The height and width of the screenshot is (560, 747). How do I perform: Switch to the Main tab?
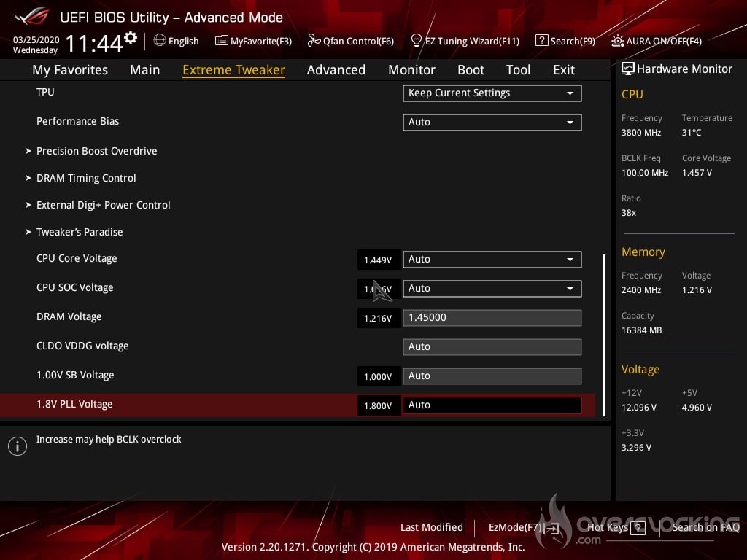145,70
